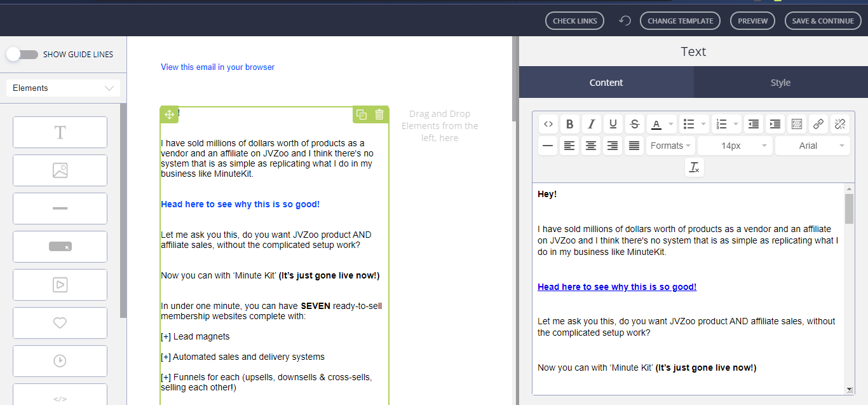Click the editor scrollbar down arrow
Screen dimensions: 868x405
click(849, 390)
